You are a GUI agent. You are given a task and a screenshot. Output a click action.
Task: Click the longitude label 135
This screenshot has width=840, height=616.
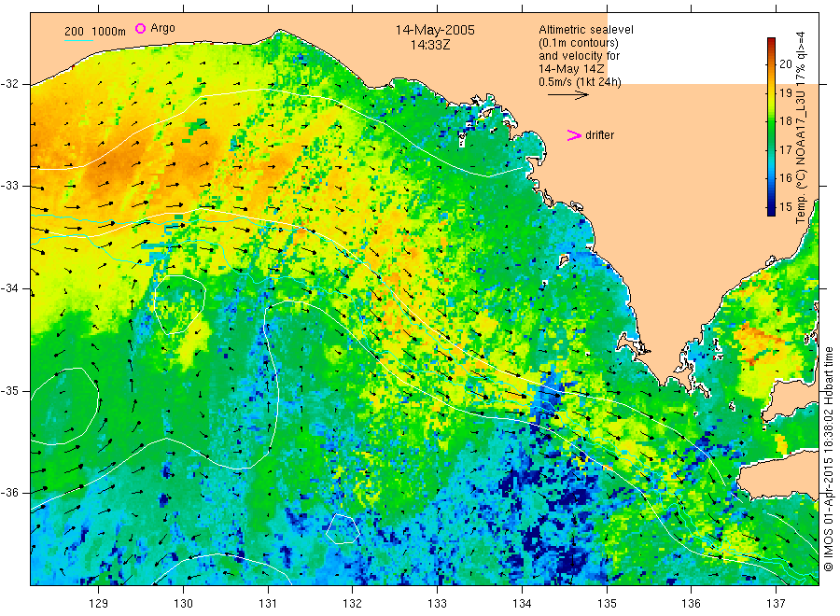[x=607, y=604]
